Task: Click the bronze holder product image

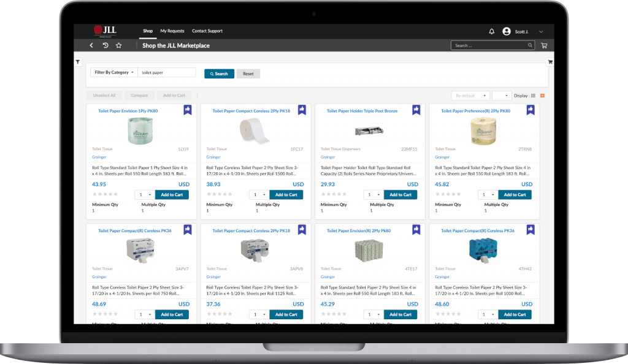Action: pyautogui.click(x=369, y=131)
